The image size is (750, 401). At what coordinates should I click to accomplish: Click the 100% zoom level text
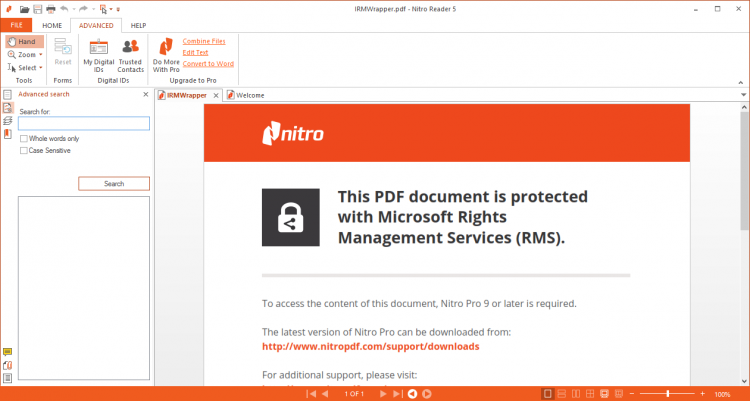(722, 394)
